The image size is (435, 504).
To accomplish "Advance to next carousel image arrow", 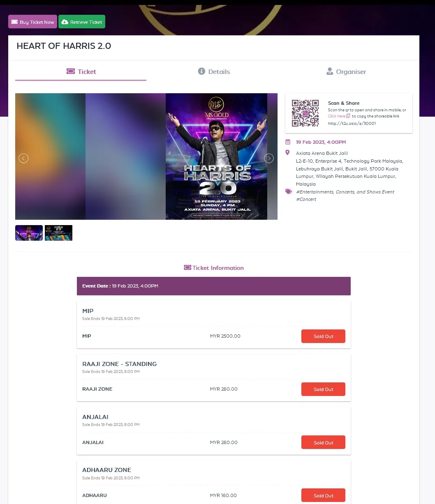I will (x=269, y=158).
